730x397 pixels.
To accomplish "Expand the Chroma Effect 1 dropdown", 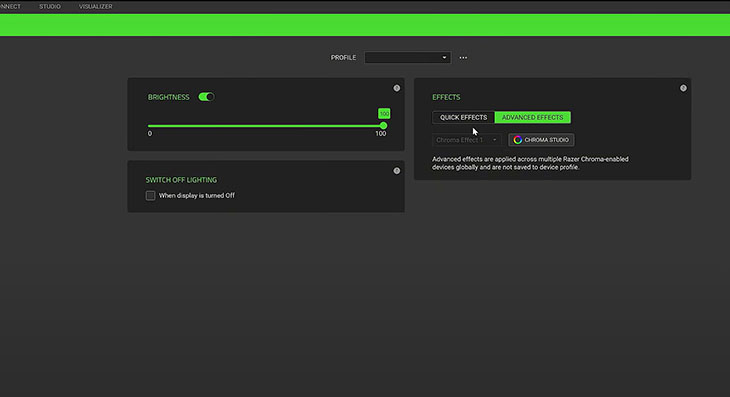I will point(466,140).
